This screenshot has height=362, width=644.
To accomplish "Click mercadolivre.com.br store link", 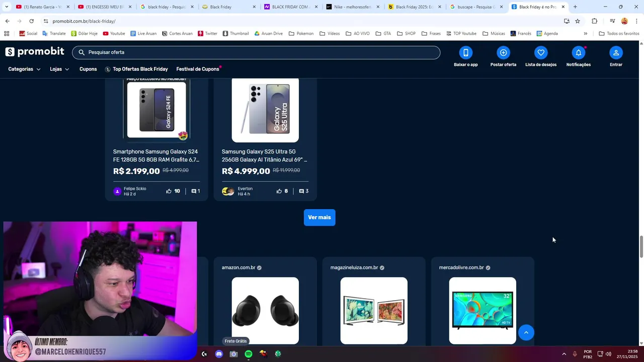I will [461, 268].
